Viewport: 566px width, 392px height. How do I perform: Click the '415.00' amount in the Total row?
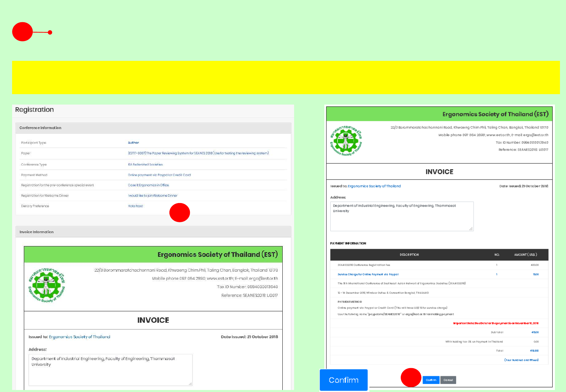(x=534, y=351)
